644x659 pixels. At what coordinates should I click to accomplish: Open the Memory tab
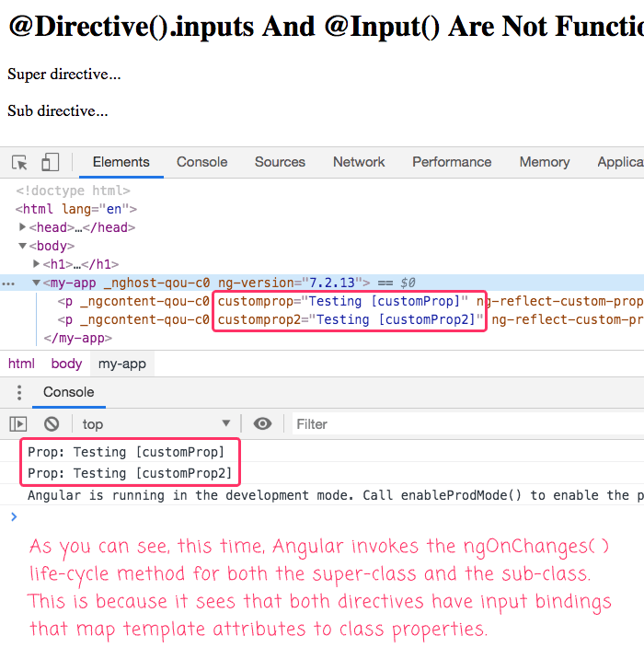(545, 162)
